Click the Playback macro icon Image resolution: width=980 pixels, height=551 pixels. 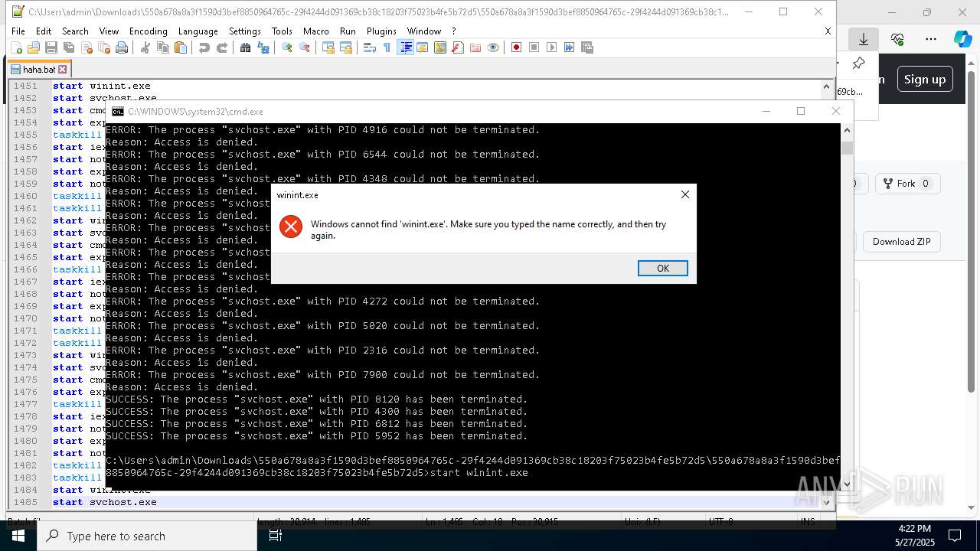tap(551, 47)
